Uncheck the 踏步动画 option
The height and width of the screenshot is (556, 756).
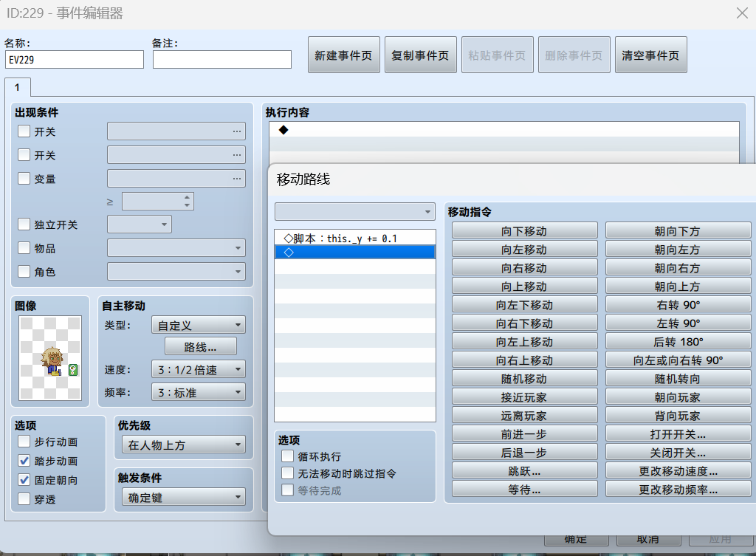point(24,461)
